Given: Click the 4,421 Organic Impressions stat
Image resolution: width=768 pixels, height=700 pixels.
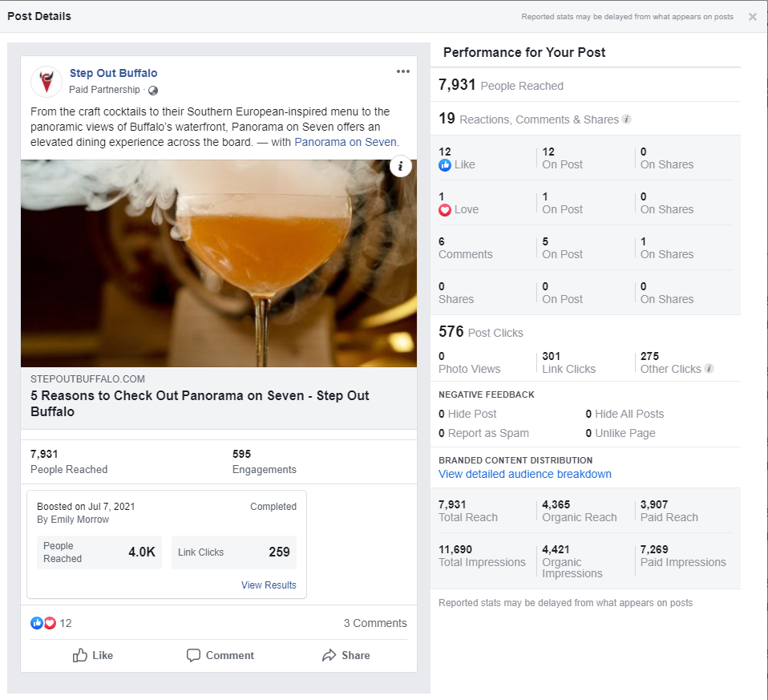Looking at the screenshot, I should tap(572, 561).
